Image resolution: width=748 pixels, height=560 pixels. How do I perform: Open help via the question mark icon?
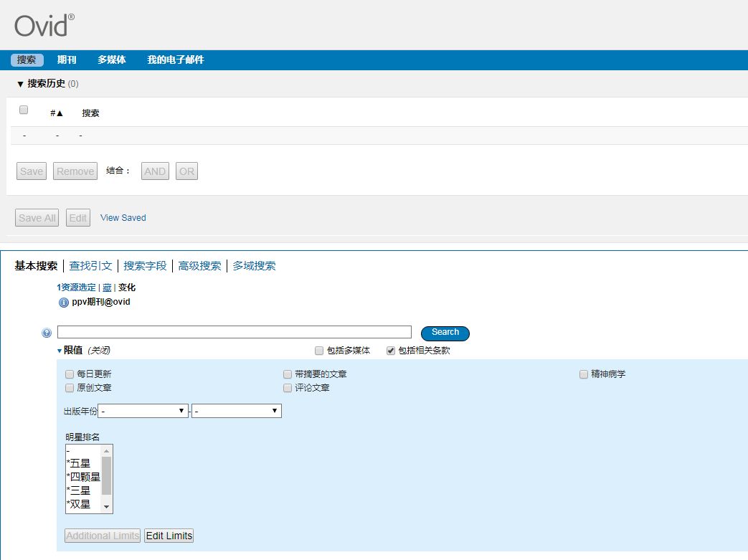(46, 332)
